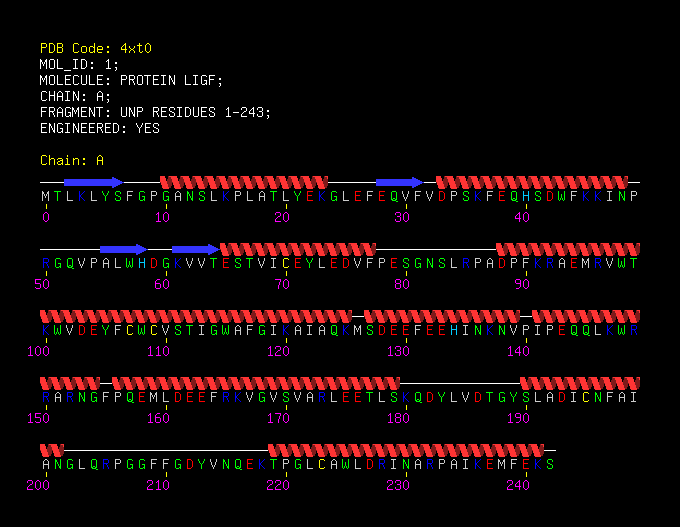680x527 pixels.
Task: Click position number 230
Action: [398, 485]
